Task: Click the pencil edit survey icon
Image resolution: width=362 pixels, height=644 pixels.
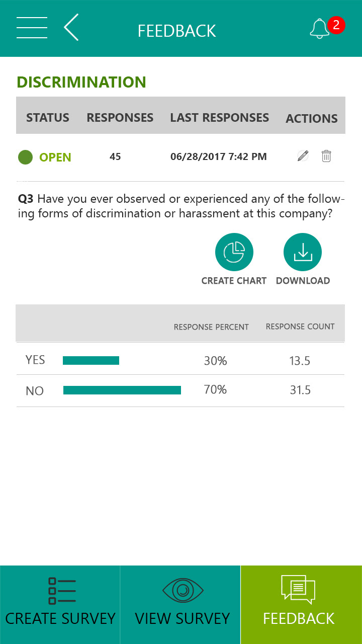Action: (303, 156)
